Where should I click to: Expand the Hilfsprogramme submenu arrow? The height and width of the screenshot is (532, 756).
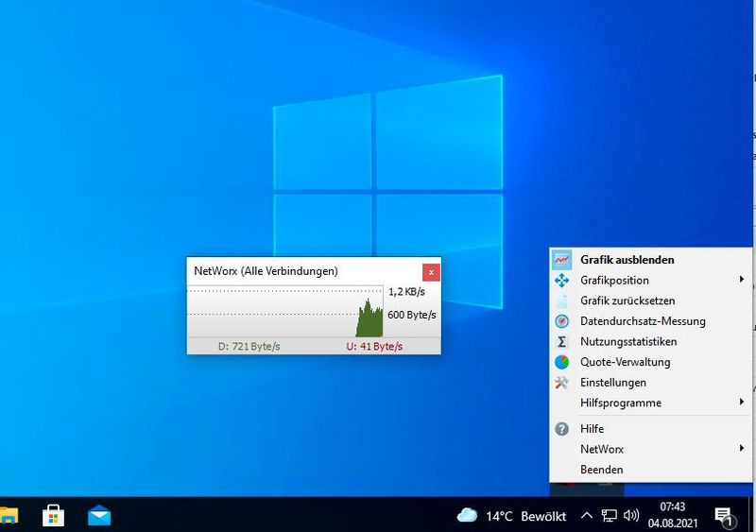coord(742,402)
